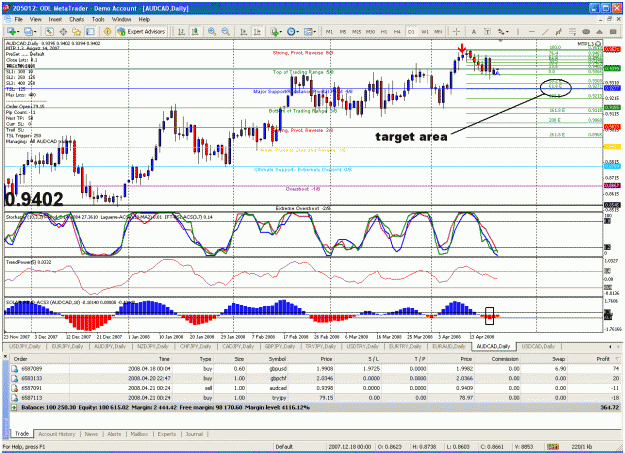Open the Data Window crosshair-circle icon
The image size is (625, 453).
click(63, 32)
